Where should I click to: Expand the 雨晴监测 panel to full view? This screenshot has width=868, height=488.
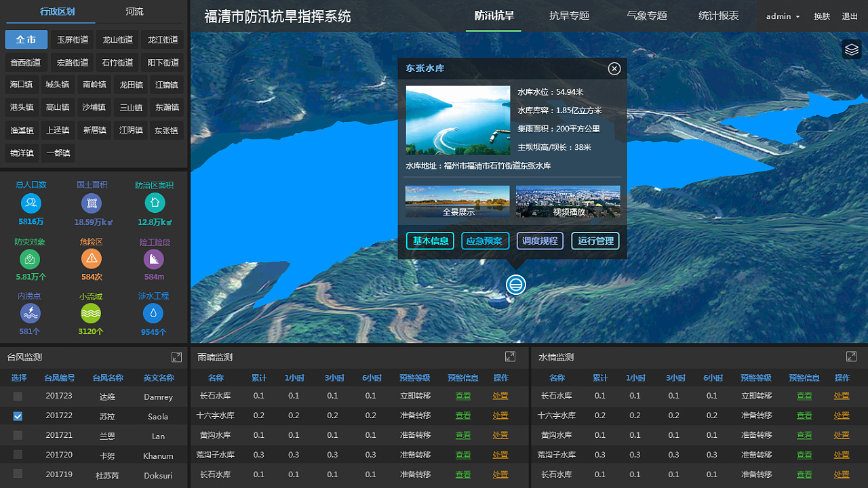pos(510,356)
